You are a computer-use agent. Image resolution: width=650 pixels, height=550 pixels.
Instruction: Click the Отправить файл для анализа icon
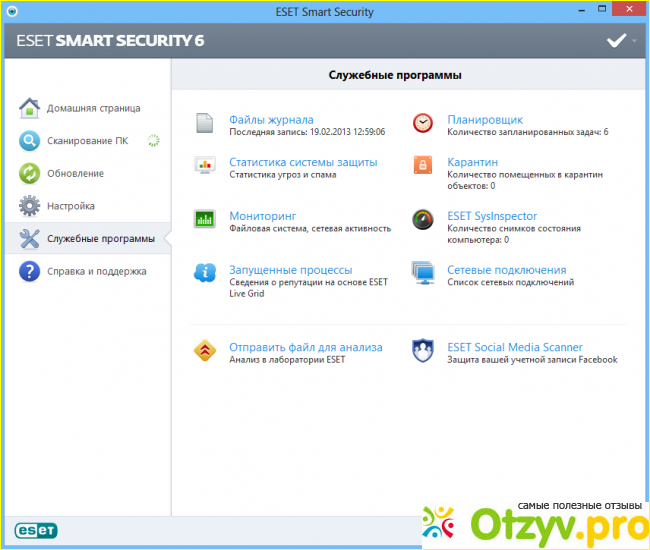click(205, 352)
